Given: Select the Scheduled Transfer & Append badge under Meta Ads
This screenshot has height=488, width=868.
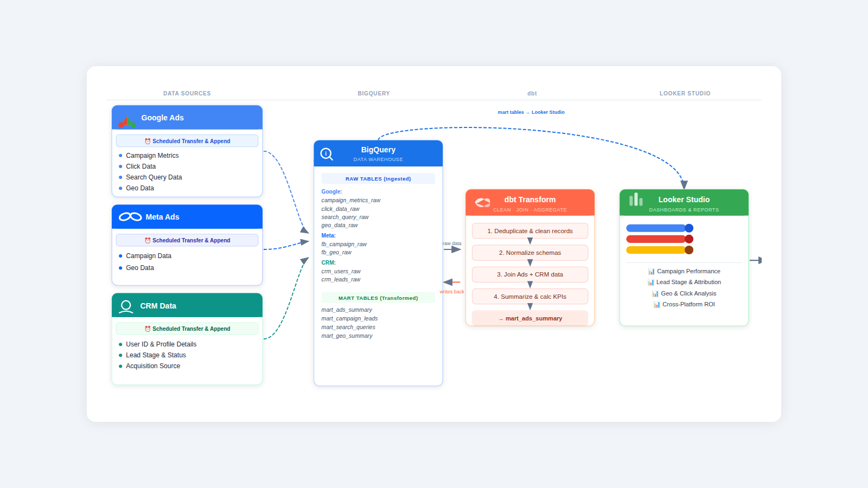Looking at the screenshot, I should [x=187, y=240].
